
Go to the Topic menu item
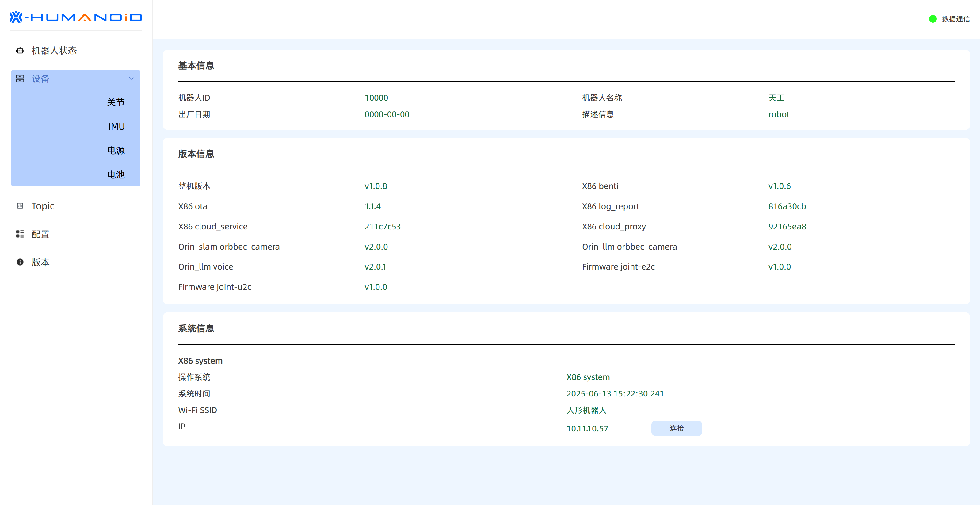click(x=43, y=206)
